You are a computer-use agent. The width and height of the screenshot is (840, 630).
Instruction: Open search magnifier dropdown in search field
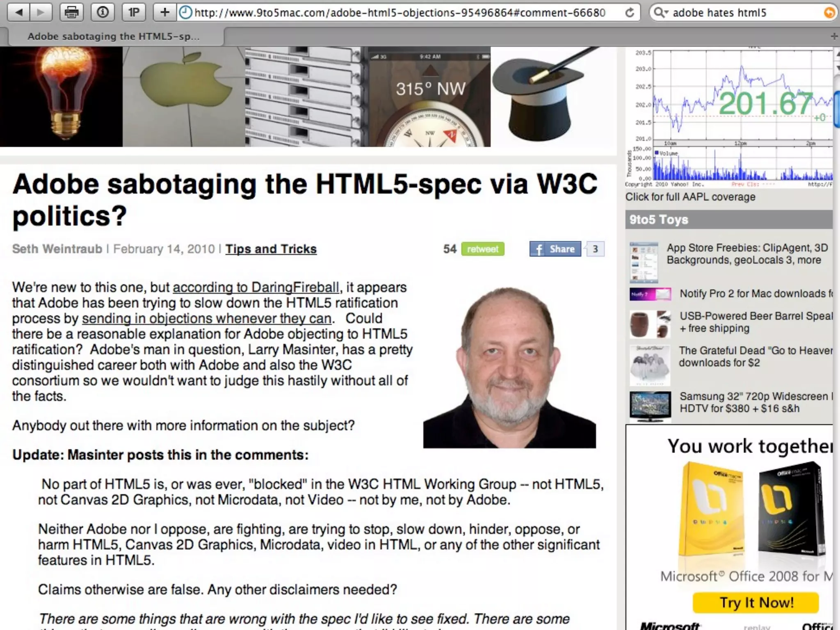tap(660, 13)
